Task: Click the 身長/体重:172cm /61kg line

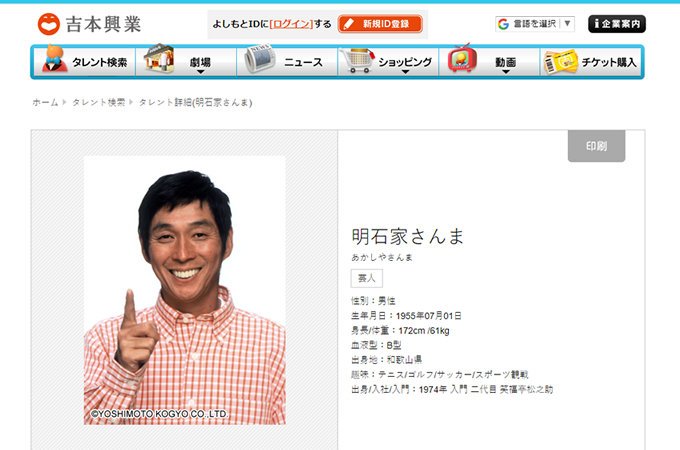Action: coord(400,330)
